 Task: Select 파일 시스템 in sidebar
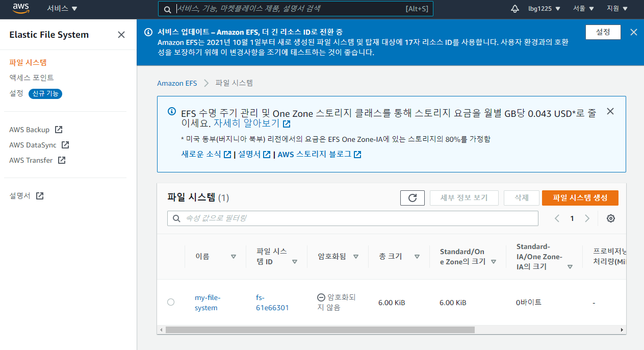[28, 62]
